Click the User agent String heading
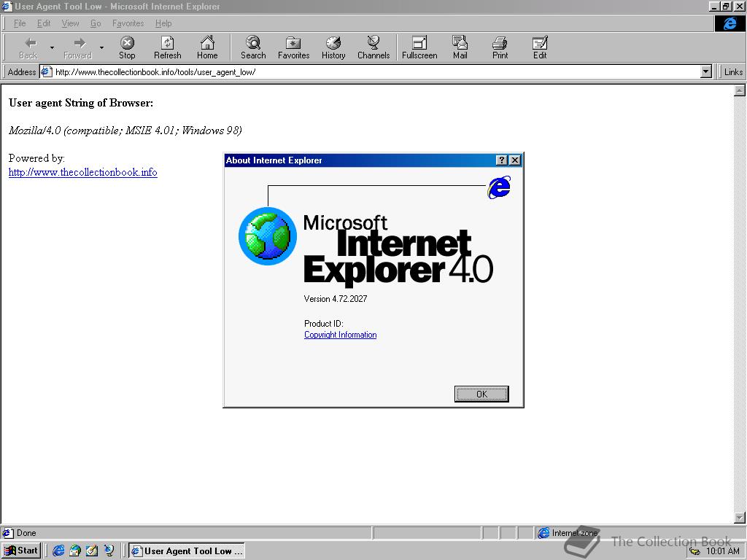The width and height of the screenshot is (747, 560). pos(81,103)
